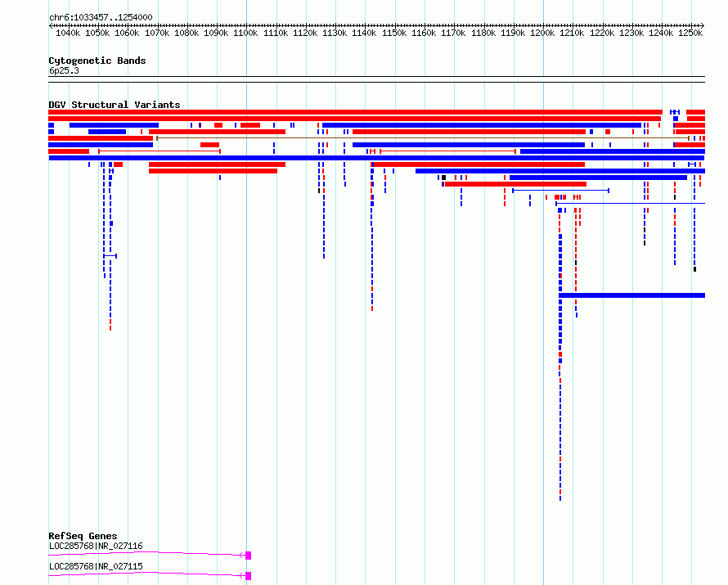Screen dimensions: 728x585
Task: Select the thin red capped variant spanning 1145k to 1190k
Action: point(448,151)
